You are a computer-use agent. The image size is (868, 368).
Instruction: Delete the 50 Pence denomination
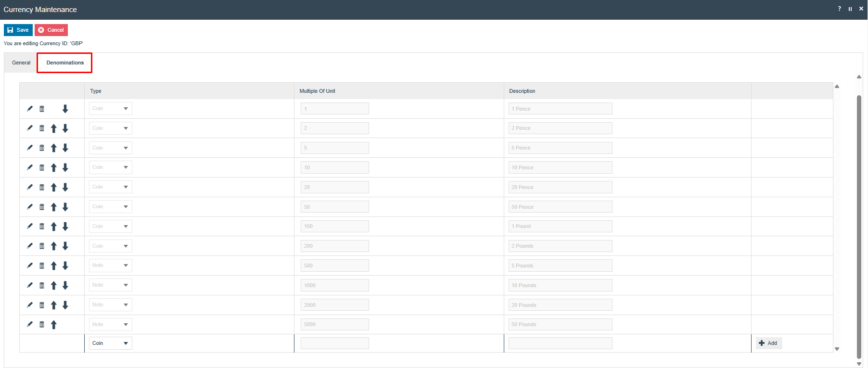point(42,207)
